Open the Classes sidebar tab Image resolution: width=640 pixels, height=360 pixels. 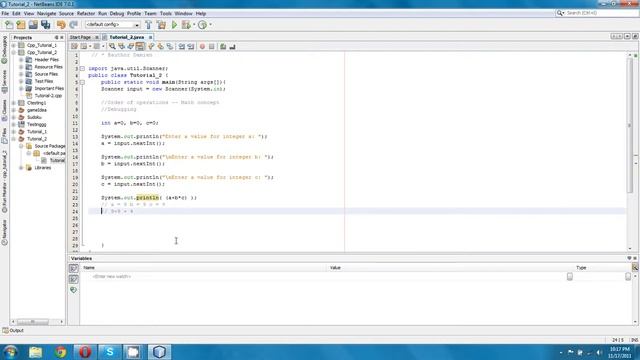(x=4, y=110)
